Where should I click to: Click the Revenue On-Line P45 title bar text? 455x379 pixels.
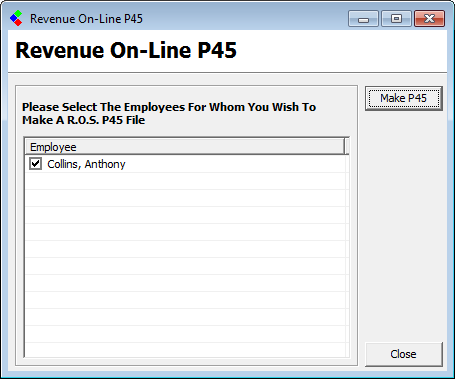point(86,19)
